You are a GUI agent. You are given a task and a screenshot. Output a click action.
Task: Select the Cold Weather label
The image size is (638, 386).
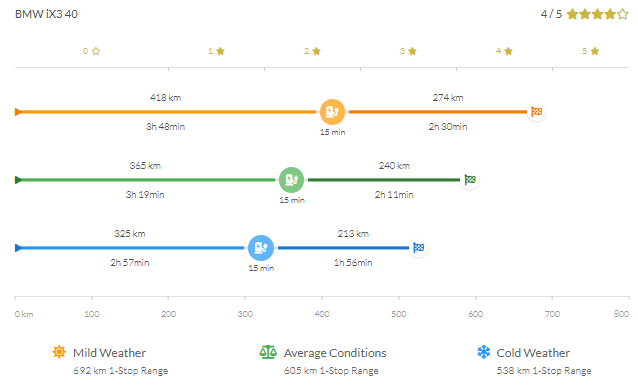[x=533, y=353]
